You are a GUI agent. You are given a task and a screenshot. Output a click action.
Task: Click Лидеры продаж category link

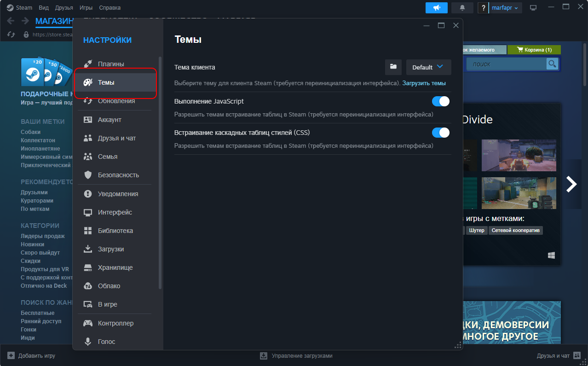click(43, 236)
